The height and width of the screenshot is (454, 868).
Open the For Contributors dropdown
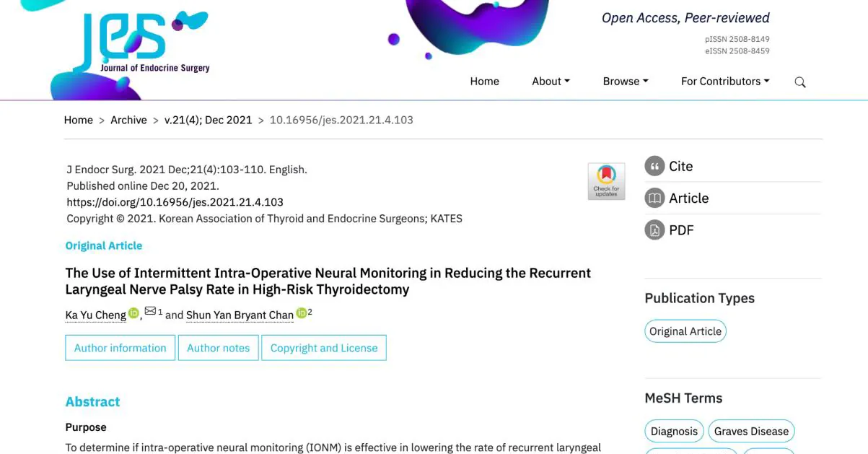(x=725, y=82)
